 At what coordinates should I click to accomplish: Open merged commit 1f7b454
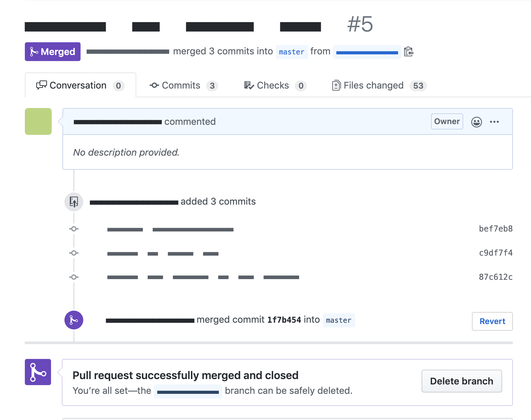pos(284,320)
